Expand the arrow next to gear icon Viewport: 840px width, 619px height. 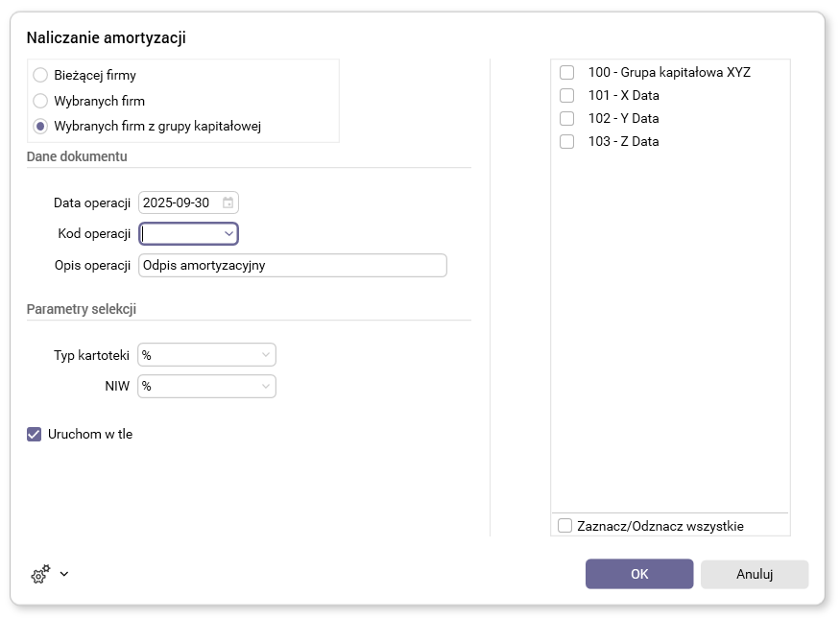64,574
